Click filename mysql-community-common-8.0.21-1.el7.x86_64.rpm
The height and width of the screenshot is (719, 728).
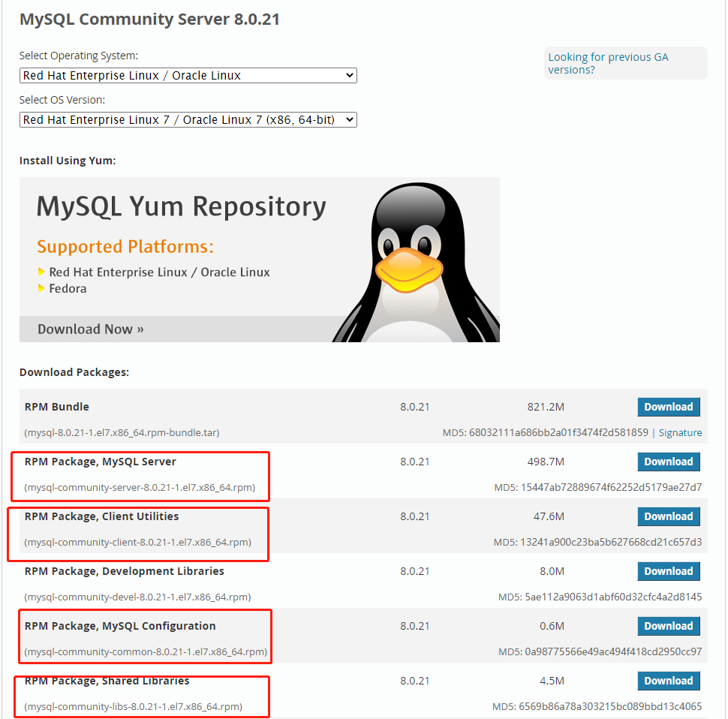[x=146, y=651]
